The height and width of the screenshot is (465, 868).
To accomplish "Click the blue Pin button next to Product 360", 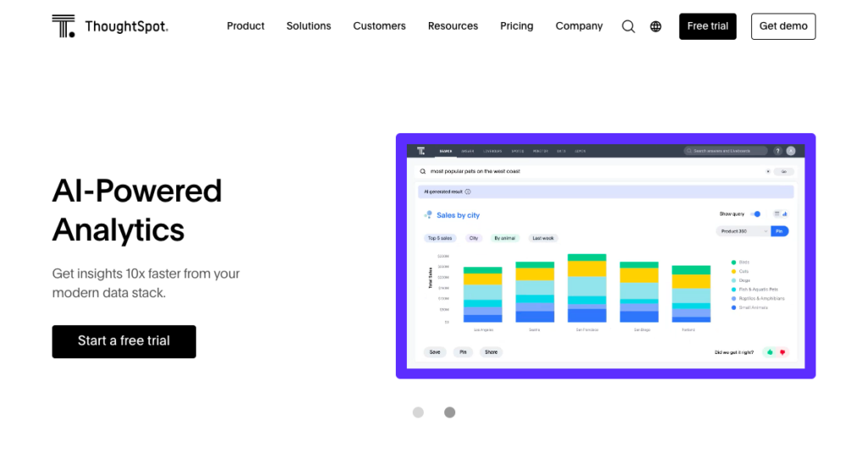I will point(780,231).
